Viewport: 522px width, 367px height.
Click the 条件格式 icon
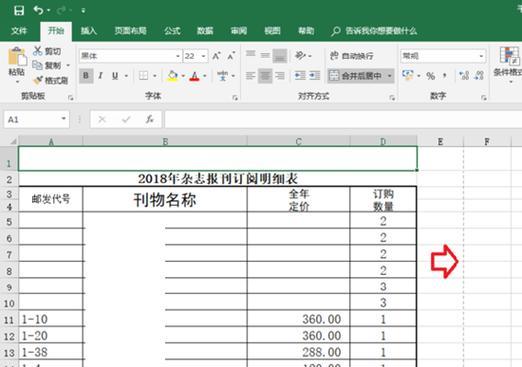509,56
